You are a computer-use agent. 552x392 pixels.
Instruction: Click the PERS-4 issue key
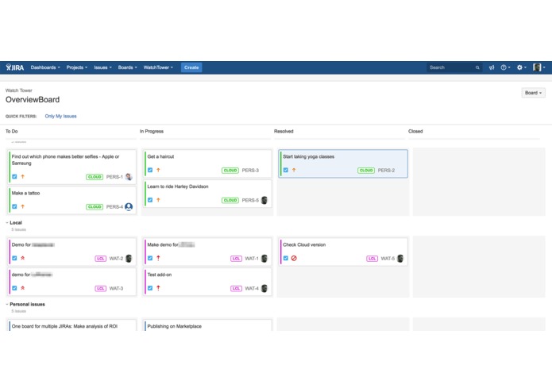(114, 207)
